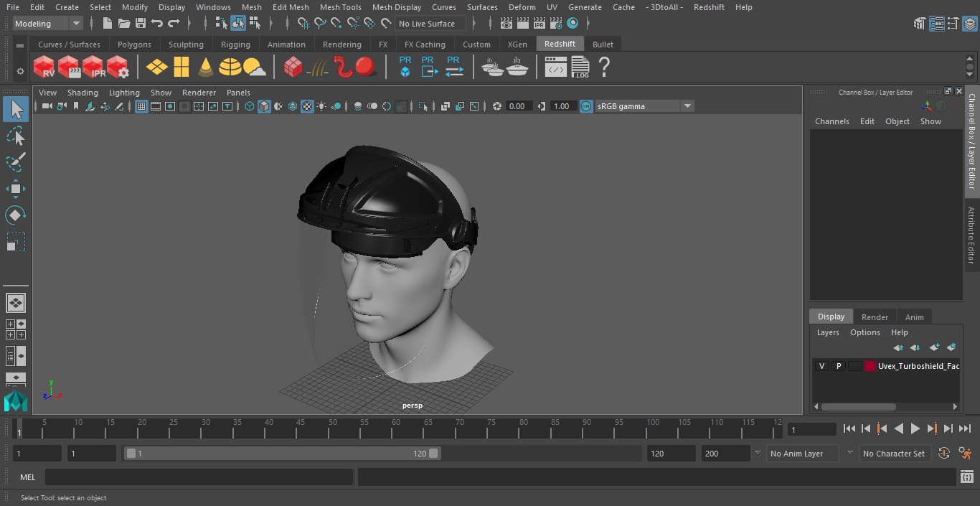Open No Anim Layer dropdown
Image resolution: width=980 pixels, height=506 pixels.
[x=804, y=454]
